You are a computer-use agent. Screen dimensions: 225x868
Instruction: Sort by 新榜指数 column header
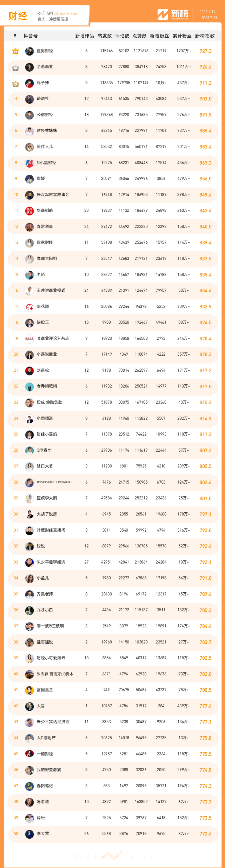click(x=205, y=36)
